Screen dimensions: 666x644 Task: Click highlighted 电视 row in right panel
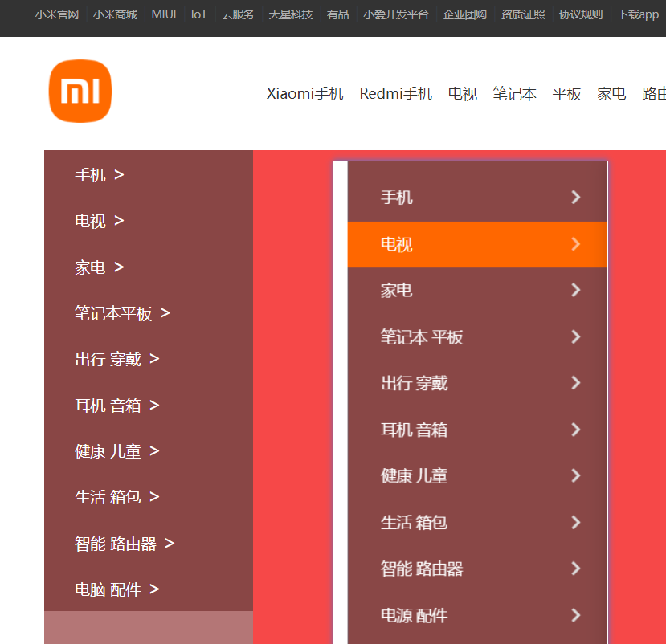pos(477,244)
